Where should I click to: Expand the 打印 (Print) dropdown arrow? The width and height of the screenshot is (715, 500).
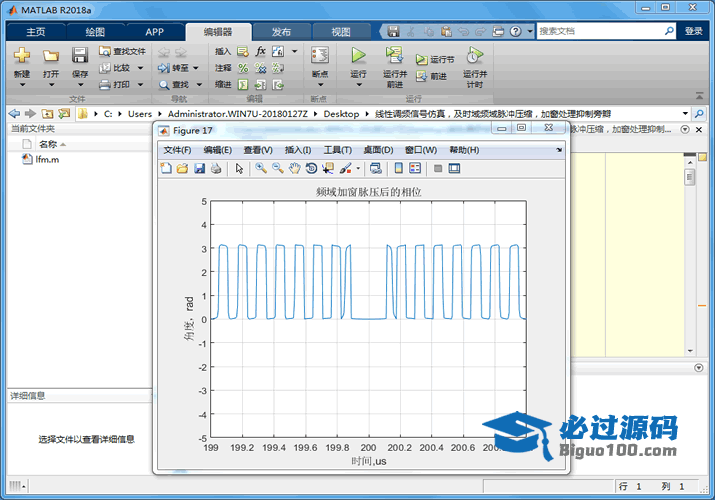point(140,85)
